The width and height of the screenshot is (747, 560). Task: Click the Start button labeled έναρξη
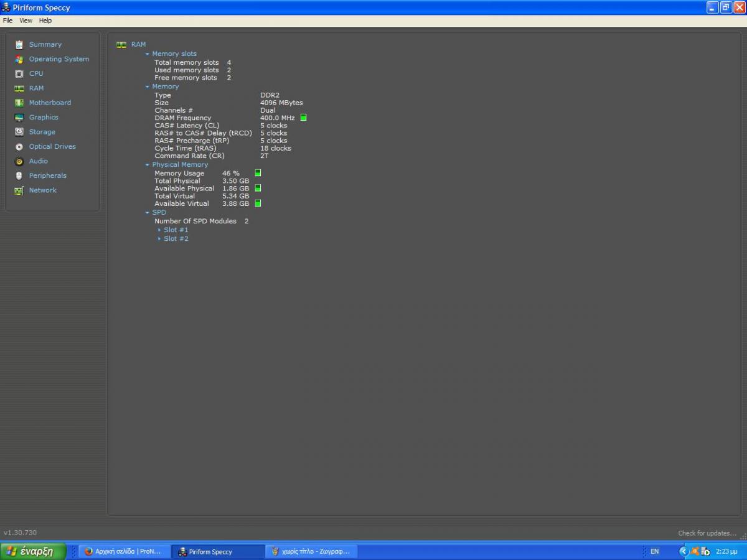point(33,551)
